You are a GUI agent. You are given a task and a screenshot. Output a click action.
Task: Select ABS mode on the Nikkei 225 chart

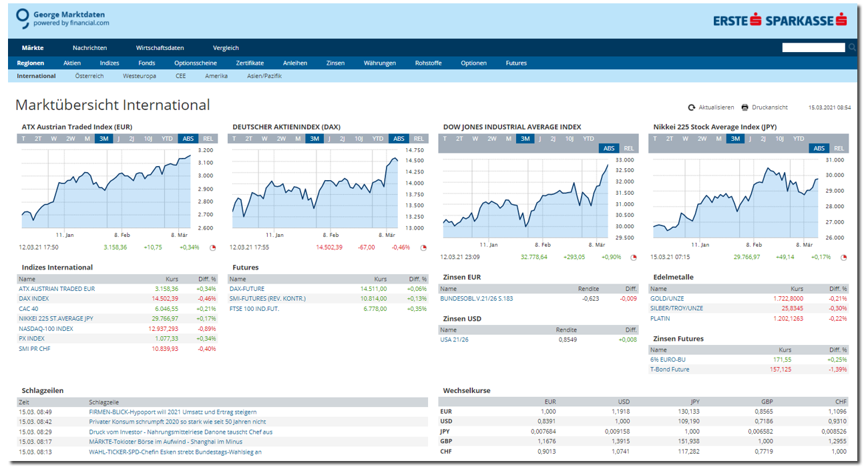(819, 149)
